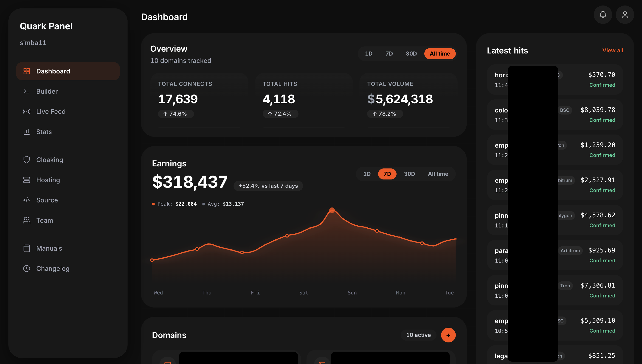Select the Live Feed broadcast icon
This screenshot has width=642, height=364.
point(26,112)
